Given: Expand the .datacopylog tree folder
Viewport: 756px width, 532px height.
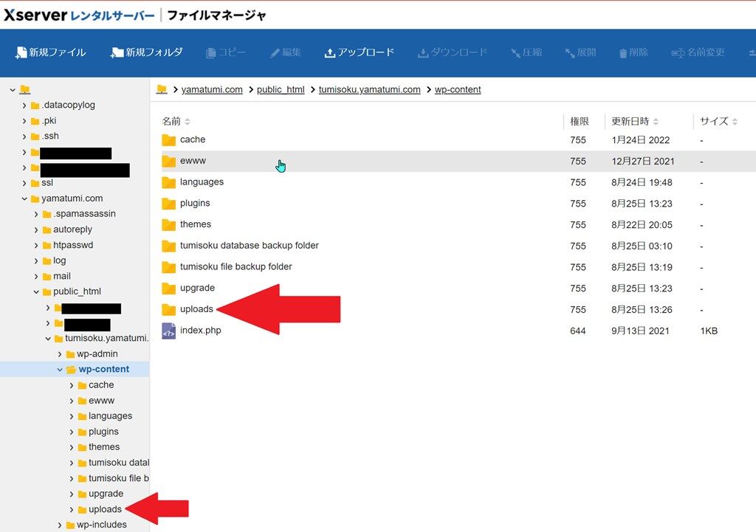Looking at the screenshot, I should pyautogui.click(x=24, y=106).
